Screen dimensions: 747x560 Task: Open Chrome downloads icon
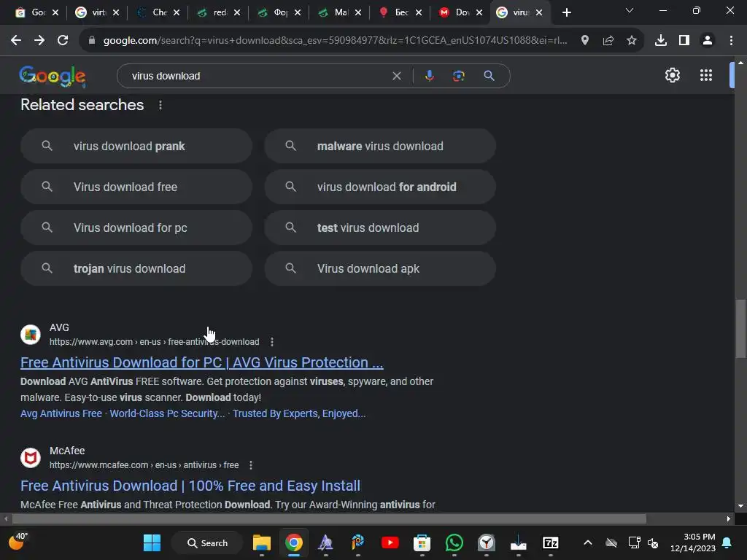(x=660, y=41)
